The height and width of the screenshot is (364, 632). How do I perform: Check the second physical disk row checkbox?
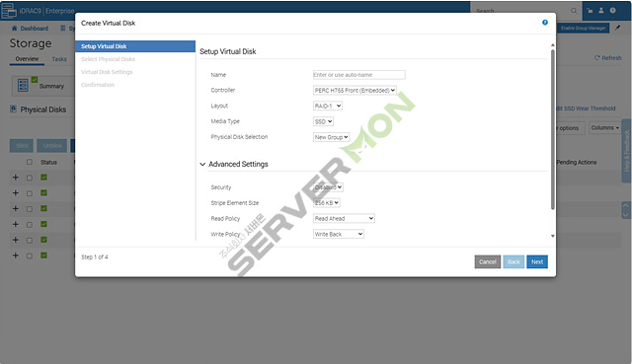coord(30,193)
